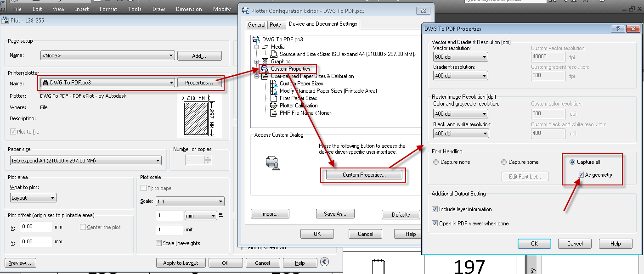
Task: Click the Custom Properties tree icon
Action: pyautogui.click(x=265, y=69)
